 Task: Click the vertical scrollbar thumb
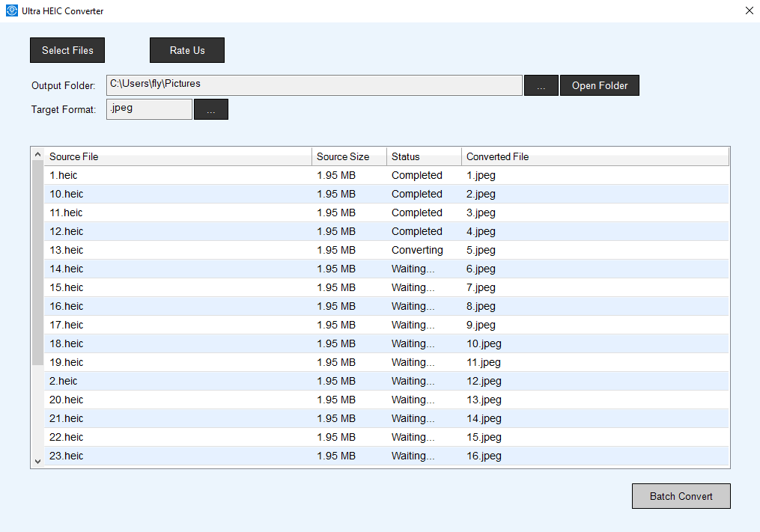[37, 263]
